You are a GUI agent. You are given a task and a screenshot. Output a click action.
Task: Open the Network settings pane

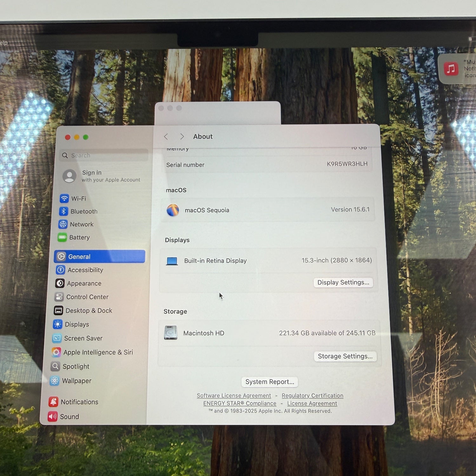click(x=81, y=224)
